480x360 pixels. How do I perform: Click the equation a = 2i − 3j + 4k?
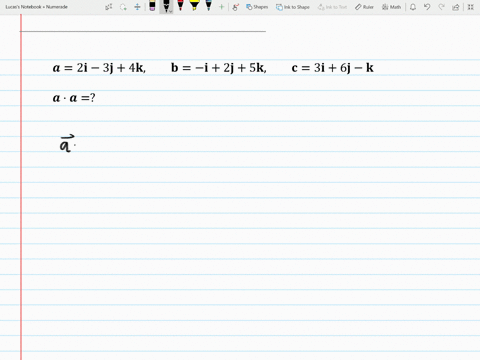tap(99, 68)
